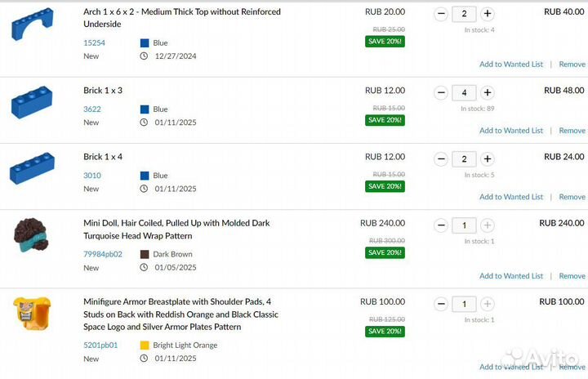Click the orange armor breastplate thumbnail

pyautogui.click(x=31, y=315)
